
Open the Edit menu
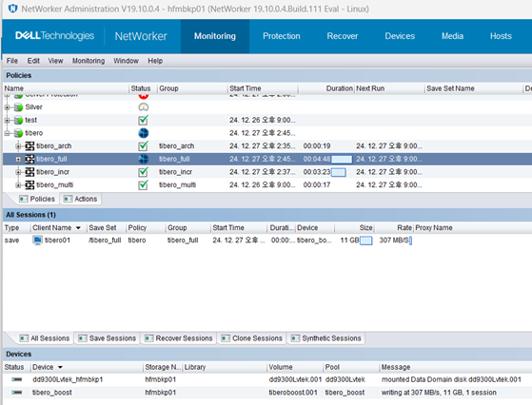pyautogui.click(x=33, y=61)
